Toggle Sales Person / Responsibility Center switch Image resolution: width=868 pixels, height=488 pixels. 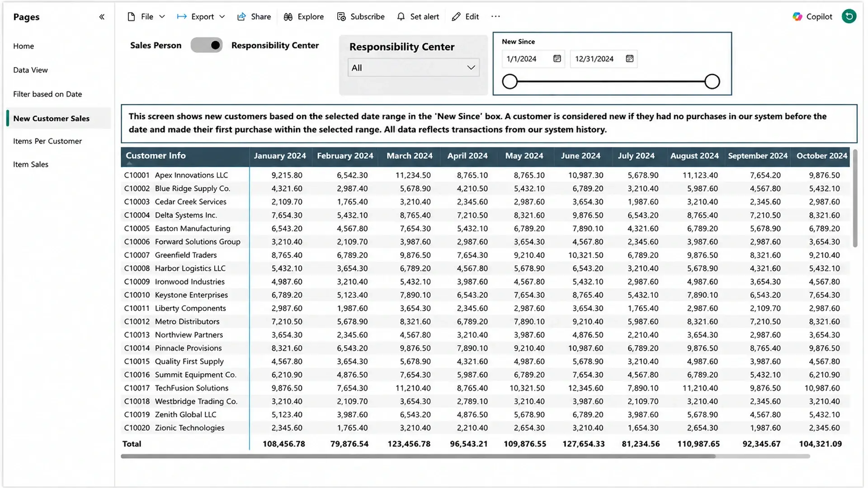click(x=207, y=45)
